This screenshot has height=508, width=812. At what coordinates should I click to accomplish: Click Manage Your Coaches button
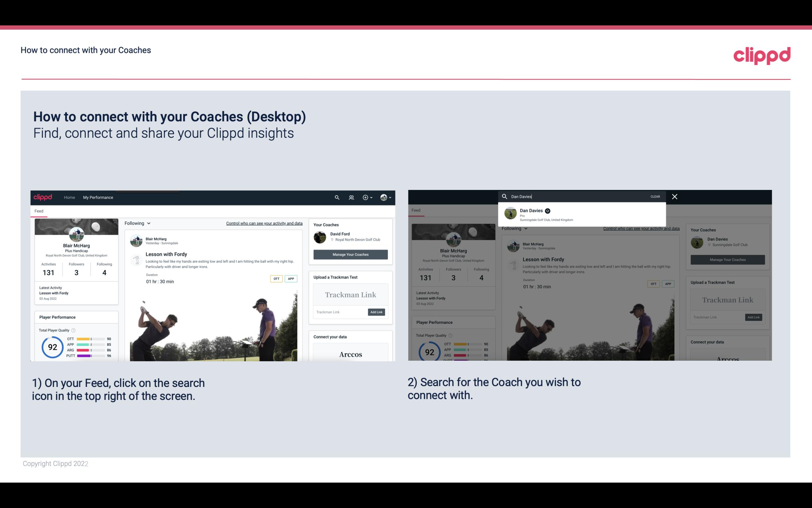click(x=350, y=254)
